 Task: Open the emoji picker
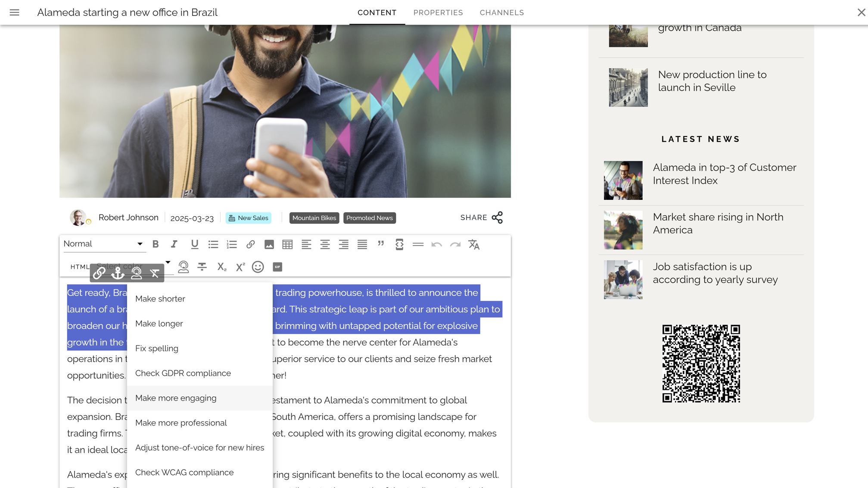(258, 267)
